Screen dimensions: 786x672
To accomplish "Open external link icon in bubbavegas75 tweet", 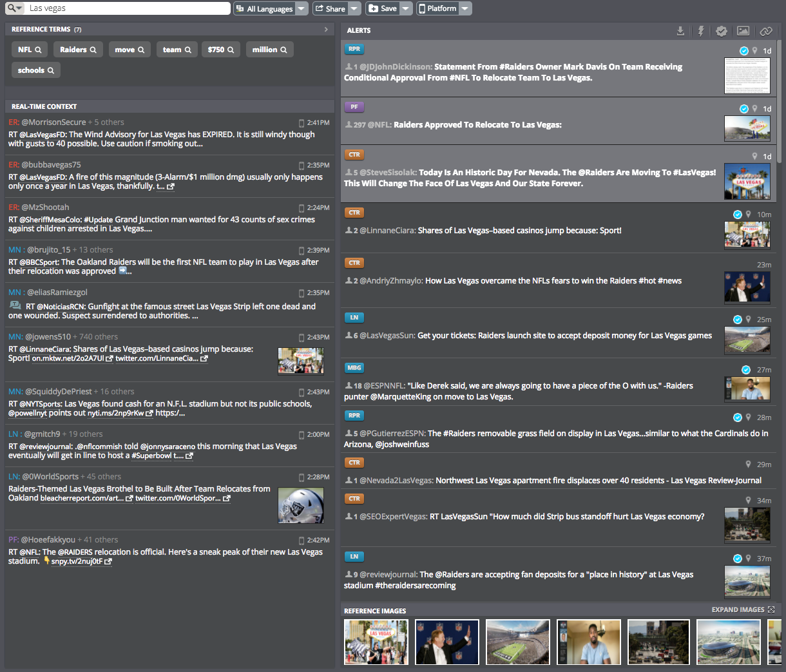I will (171, 187).
